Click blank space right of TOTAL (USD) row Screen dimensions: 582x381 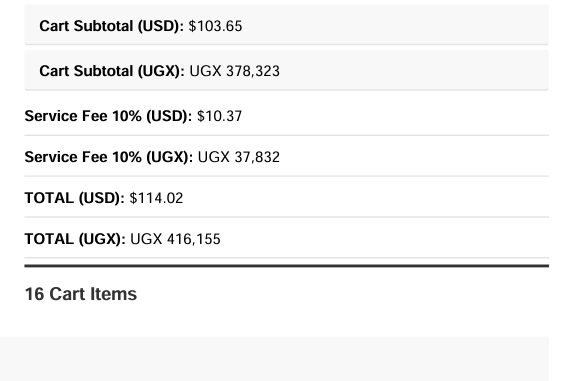click(366, 198)
